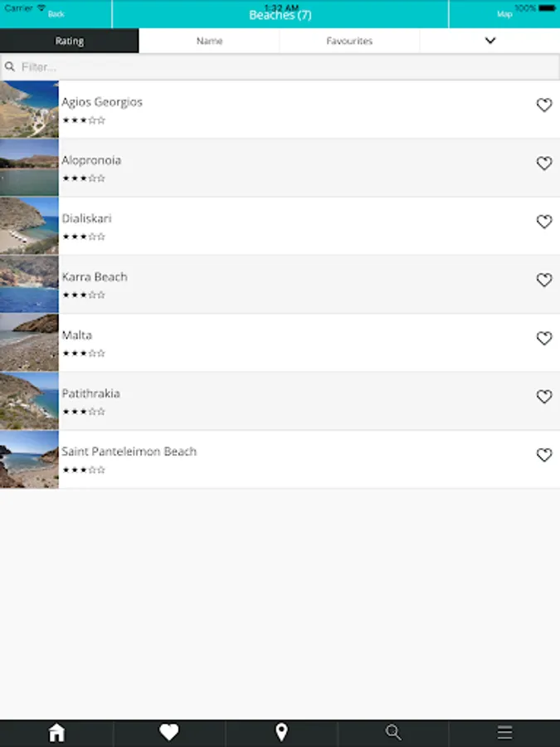Viewport: 560px width, 747px height.
Task: Select the Rating sort tab
Action: (70, 41)
